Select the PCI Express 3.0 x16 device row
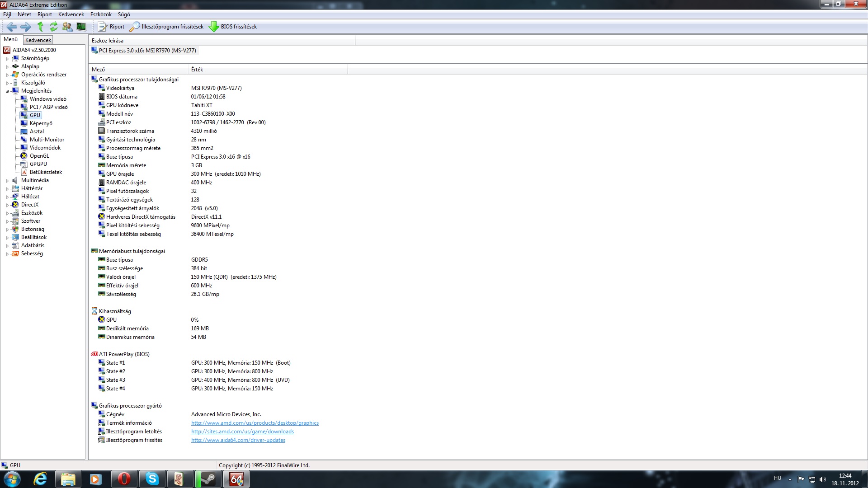The height and width of the screenshot is (488, 868). click(144, 51)
